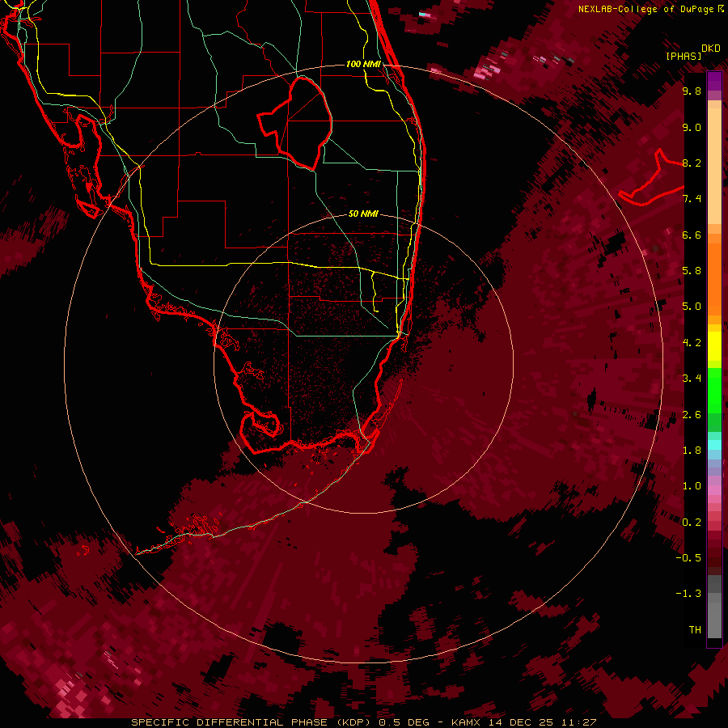
Task: Click the 7.4 scale label
Action: (x=692, y=199)
